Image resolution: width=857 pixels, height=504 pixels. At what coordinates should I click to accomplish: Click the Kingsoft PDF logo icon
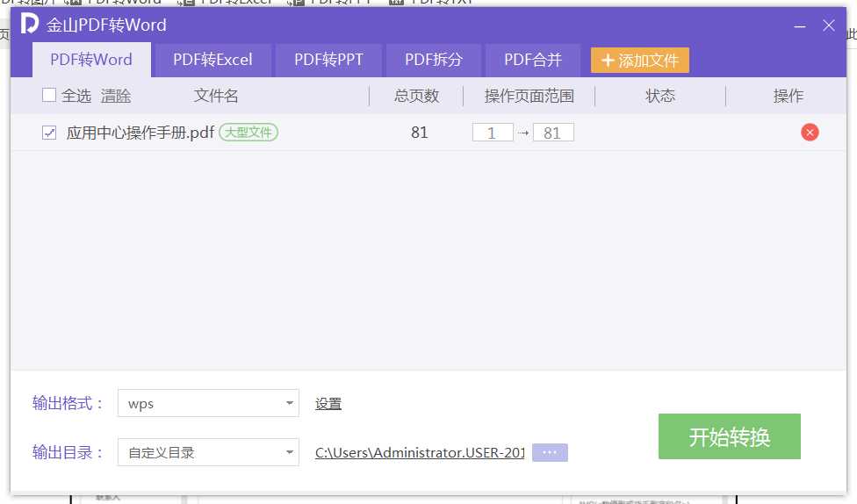[30, 25]
